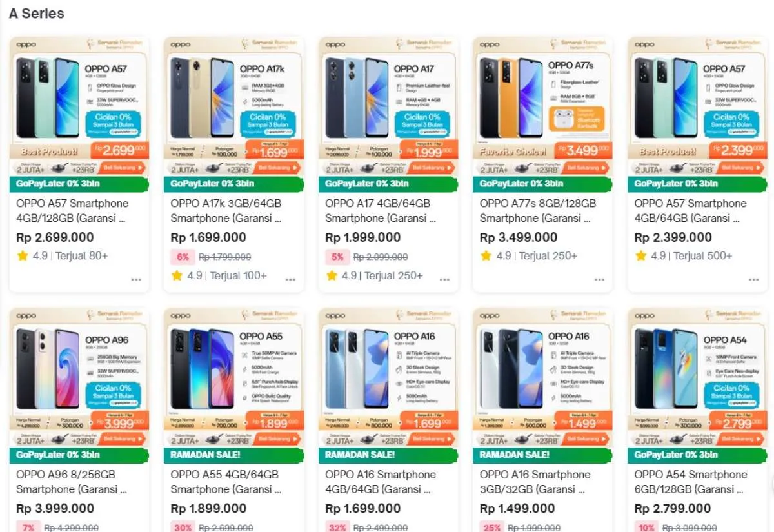
Task: Click the A Series section heading
Action: 37,14
